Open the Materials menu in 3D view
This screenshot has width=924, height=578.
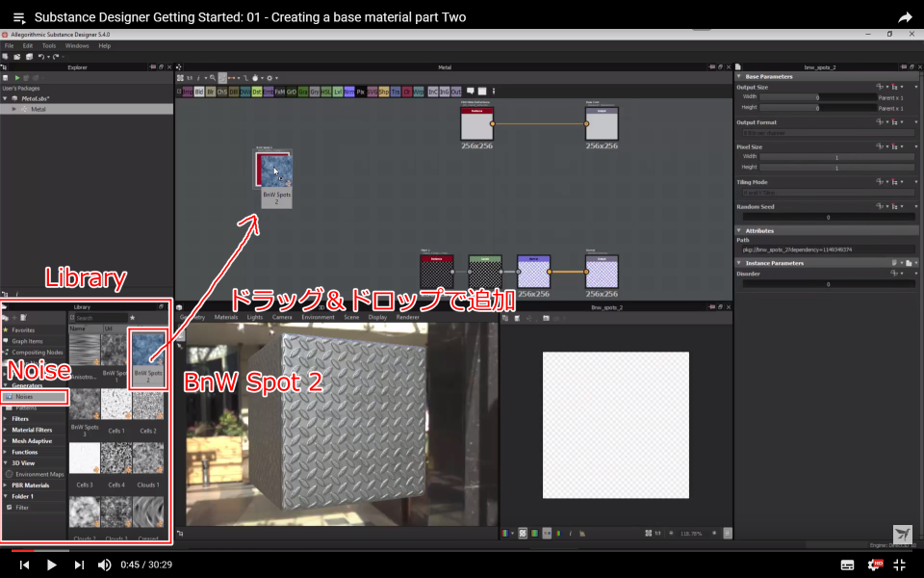(225, 317)
